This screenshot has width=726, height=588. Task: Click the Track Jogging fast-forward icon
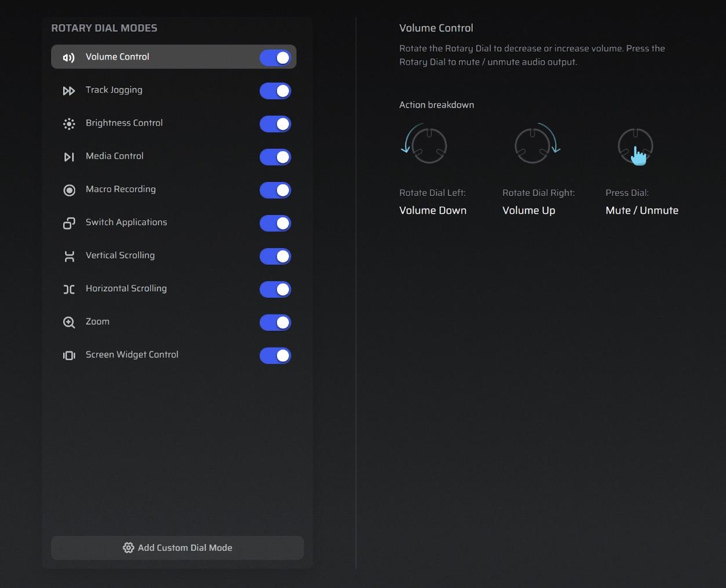[x=69, y=91]
